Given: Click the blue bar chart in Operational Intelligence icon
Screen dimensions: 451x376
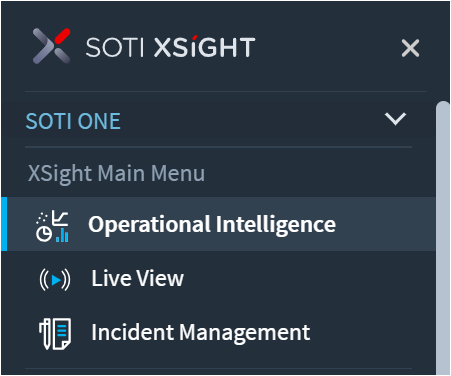Looking at the screenshot, I should [x=62, y=235].
